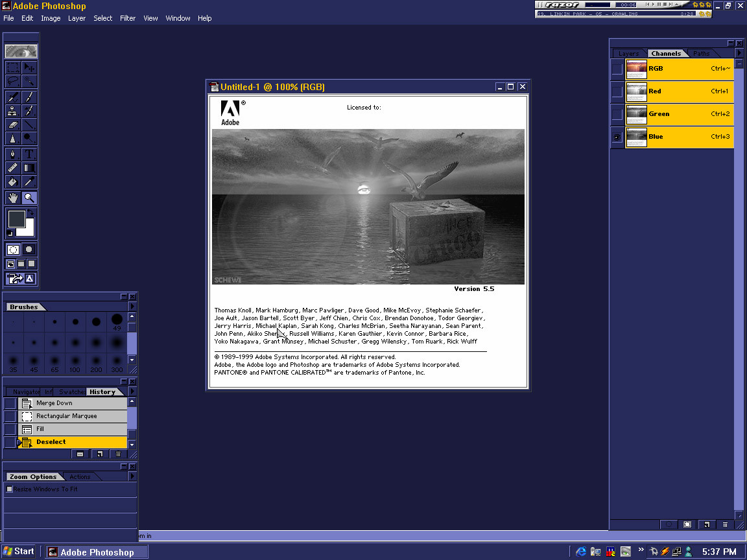Select the Lasso tool
The height and width of the screenshot is (560, 747).
pyautogui.click(x=13, y=82)
